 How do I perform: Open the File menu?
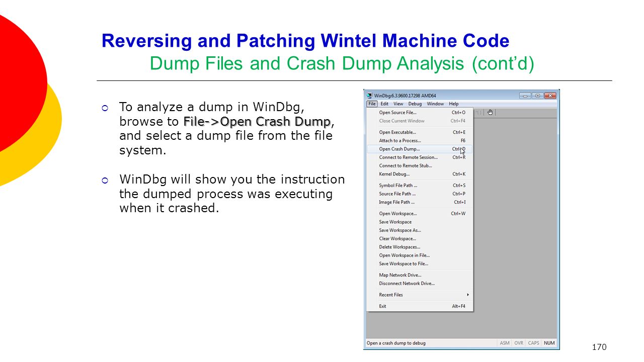point(372,104)
